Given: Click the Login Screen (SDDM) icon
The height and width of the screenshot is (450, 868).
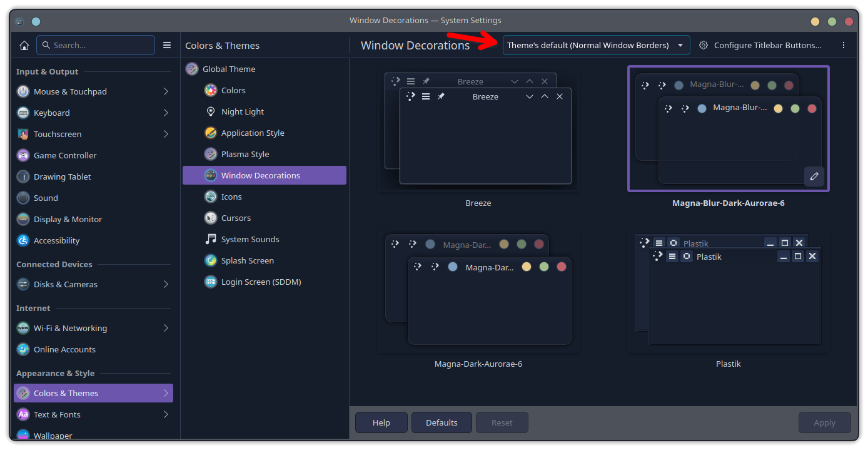Looking at the screenshot, I should (x=211, y=282).
